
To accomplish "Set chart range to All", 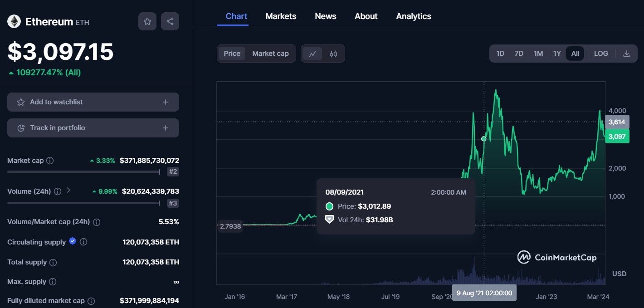I will pyautogui.click(x=575, y=54).
